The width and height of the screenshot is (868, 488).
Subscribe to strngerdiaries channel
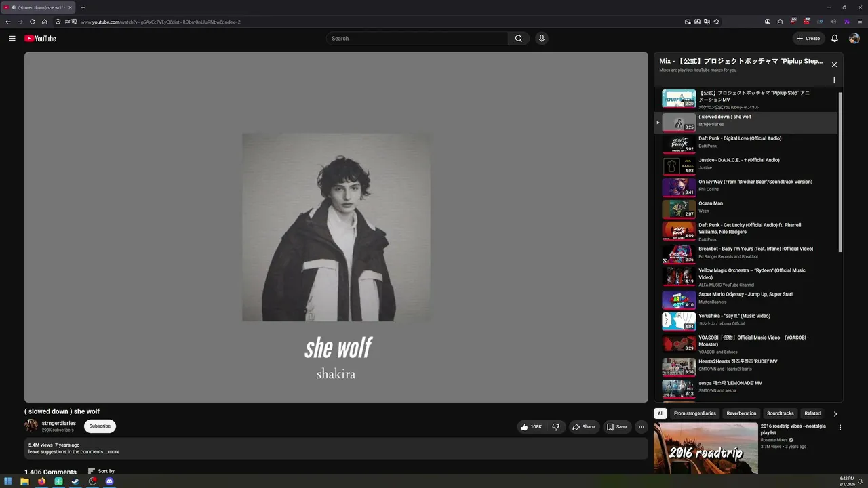coord(100,426)
